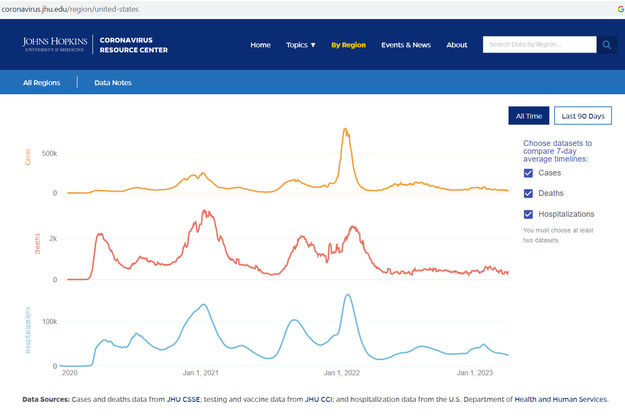Click the Deaths axis title
Image resolution: width=625 pixels, height=417 pixels.
click(x=37, y=244)
